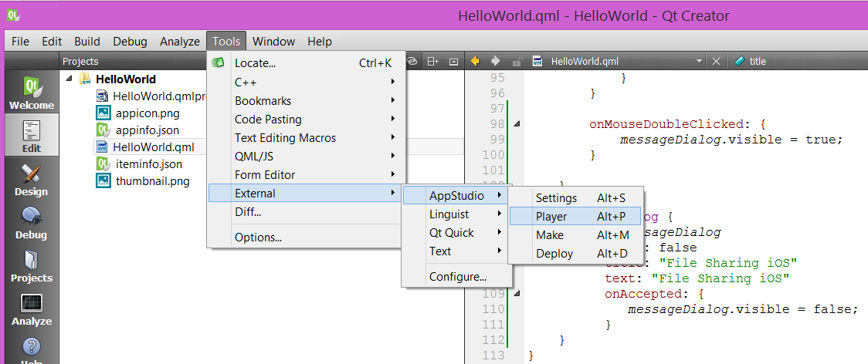The height and width of the screenshot is (364, 868).
Task: Fold the onAccepted code block
Action: point(517,294)
